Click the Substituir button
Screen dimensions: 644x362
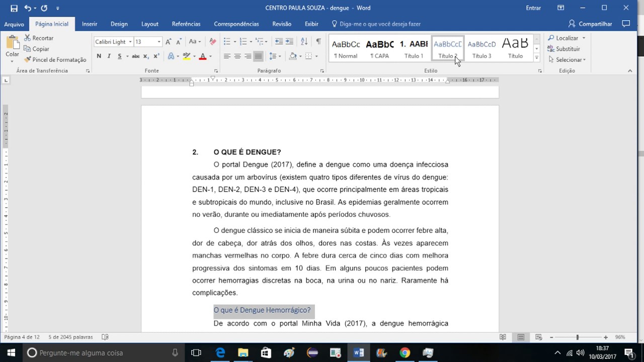(563, 49)
